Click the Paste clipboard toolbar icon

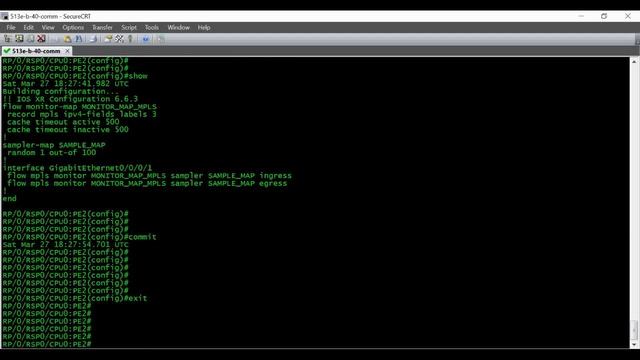(x=67, y=39)
